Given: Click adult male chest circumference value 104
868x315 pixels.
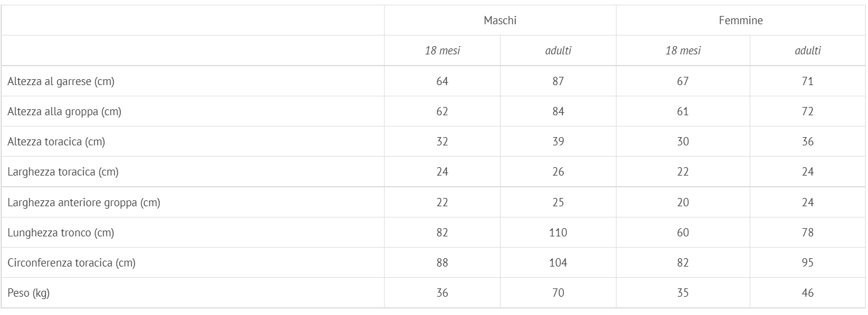Looking at the screenshot, I should tap(558, 263).
